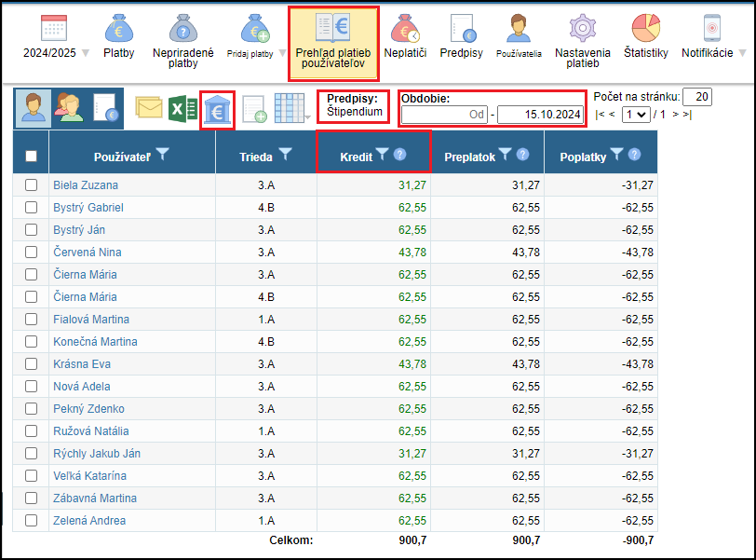756x560 pixels.
Task: Show help for the Poplatky column
Action: coord(635,155)
